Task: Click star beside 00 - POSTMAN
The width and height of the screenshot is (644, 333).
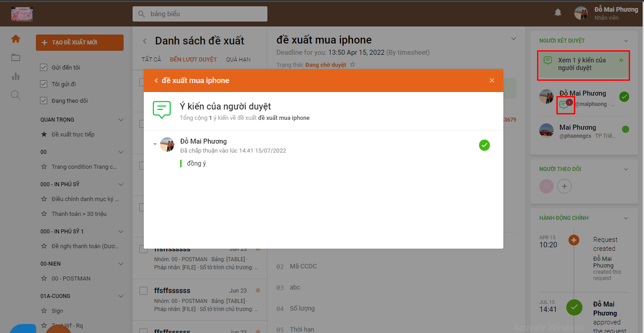Action: pos(44,278)
